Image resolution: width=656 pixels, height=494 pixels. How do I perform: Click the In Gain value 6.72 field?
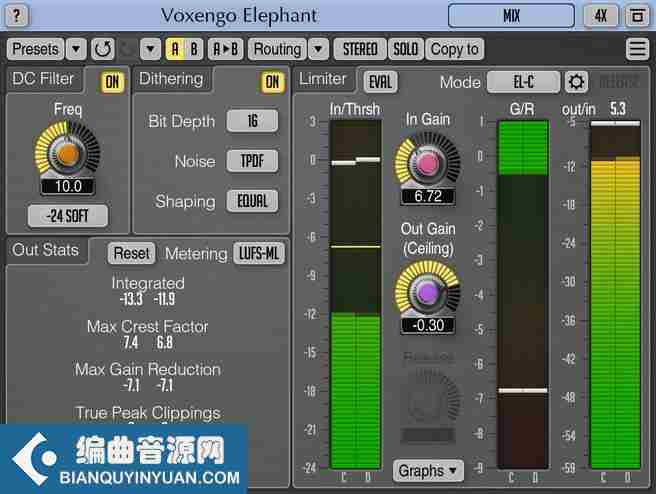click(x=428, y=196)
